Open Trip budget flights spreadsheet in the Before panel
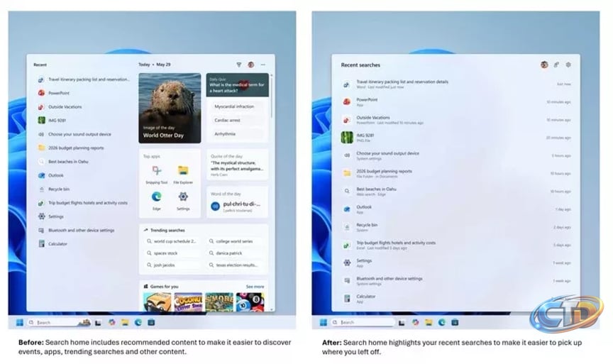Image resolution: width=613 pixels, height=364 pixels. [83, 203]
